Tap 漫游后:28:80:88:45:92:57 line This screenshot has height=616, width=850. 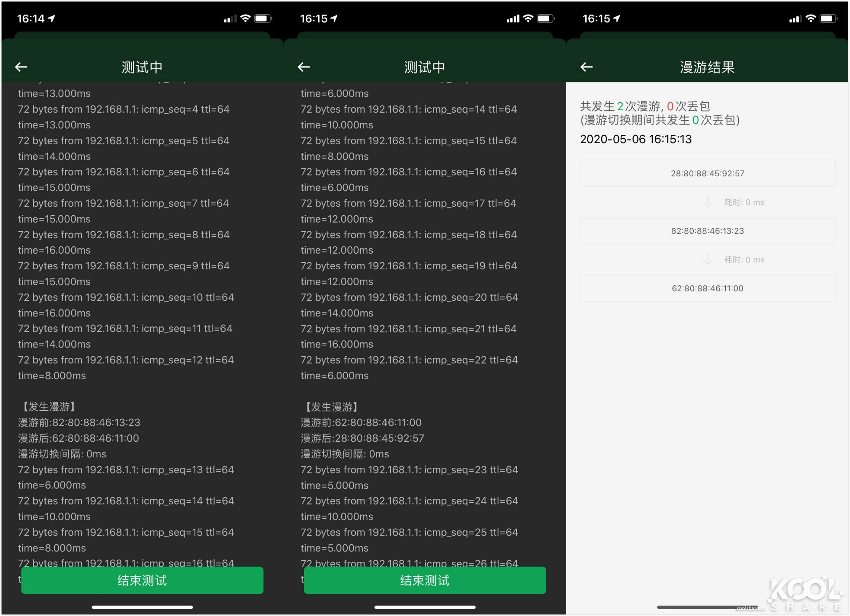click(362, 438)
